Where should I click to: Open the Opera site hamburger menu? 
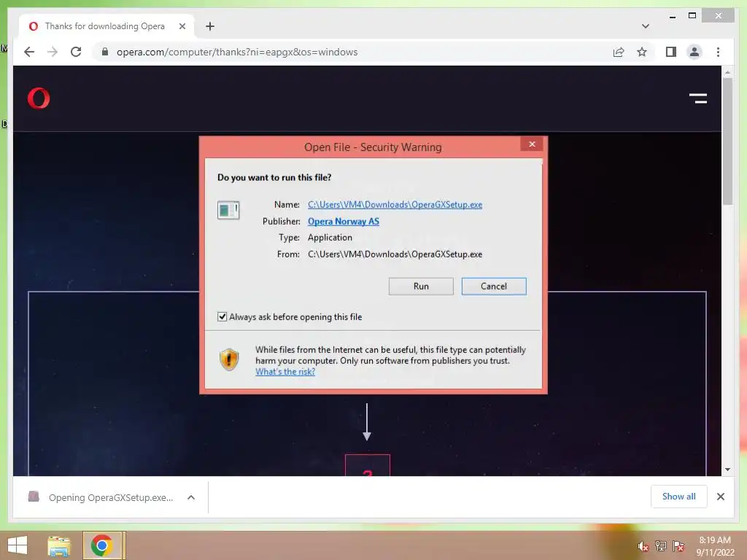click(698, 98)
